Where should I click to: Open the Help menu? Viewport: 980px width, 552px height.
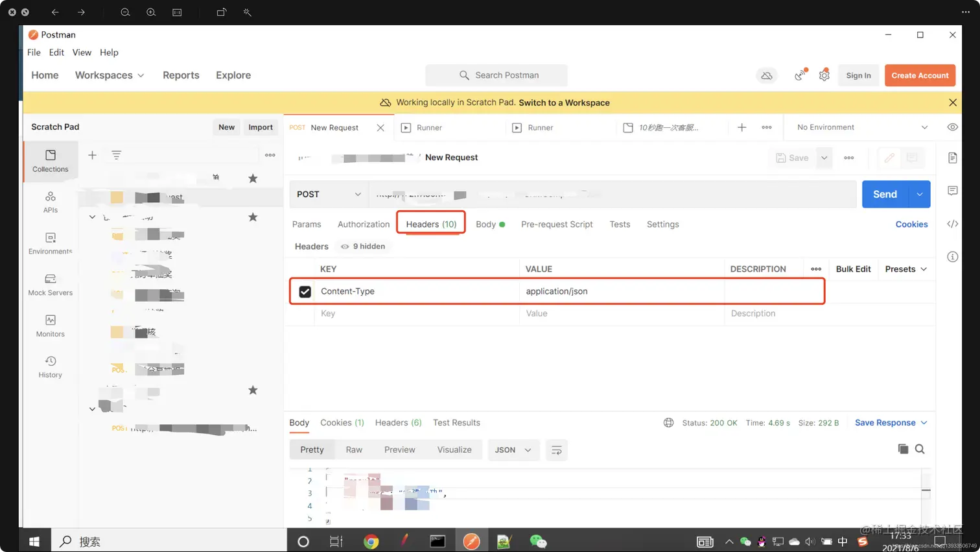[x=109, y=53]
